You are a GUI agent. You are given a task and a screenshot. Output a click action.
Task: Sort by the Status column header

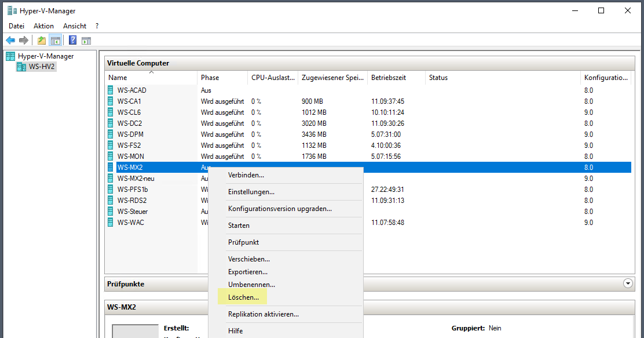pyautogui.click(x=503, y=78)
